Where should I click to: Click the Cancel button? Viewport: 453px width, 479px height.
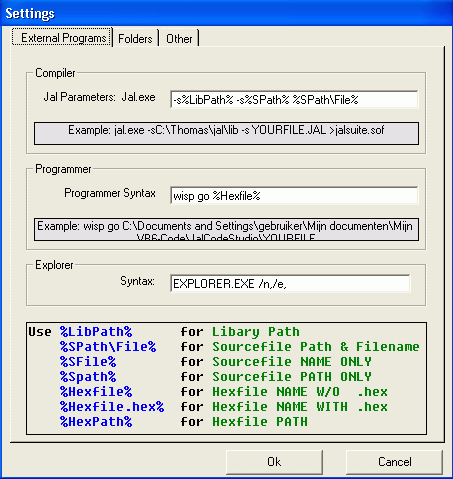394,462
